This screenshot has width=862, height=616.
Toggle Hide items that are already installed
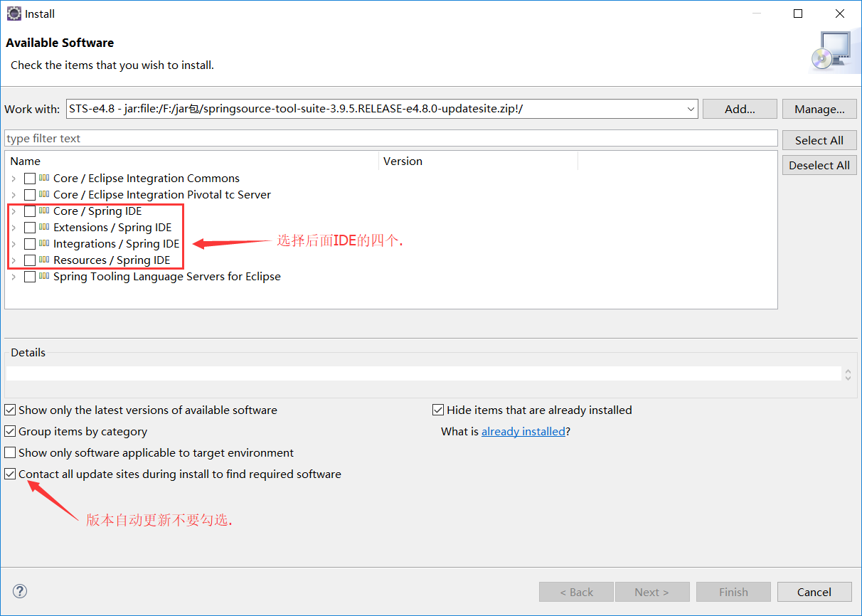coord(438,410)
